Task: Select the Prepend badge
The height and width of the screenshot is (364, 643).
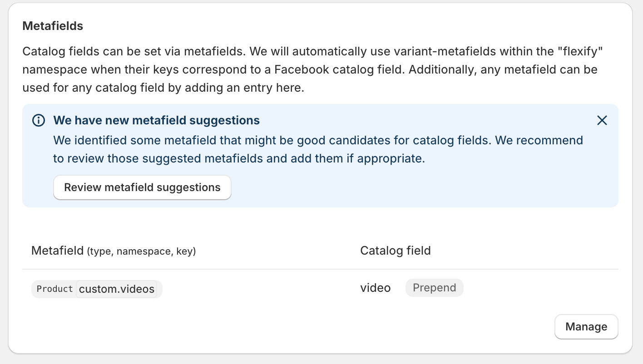Action: (434, 288)
